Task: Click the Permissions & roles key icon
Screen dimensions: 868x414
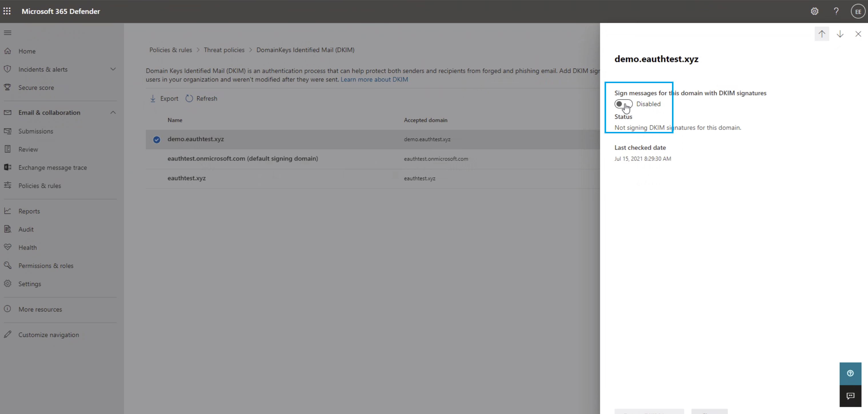Action: pyautogui.click(x=7, y=266)
